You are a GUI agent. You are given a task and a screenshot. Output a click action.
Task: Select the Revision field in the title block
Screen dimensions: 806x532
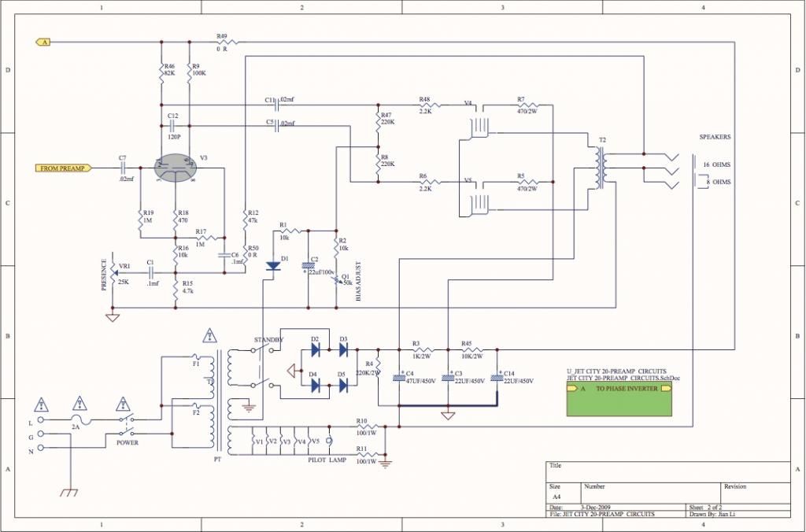click(734, 486)
